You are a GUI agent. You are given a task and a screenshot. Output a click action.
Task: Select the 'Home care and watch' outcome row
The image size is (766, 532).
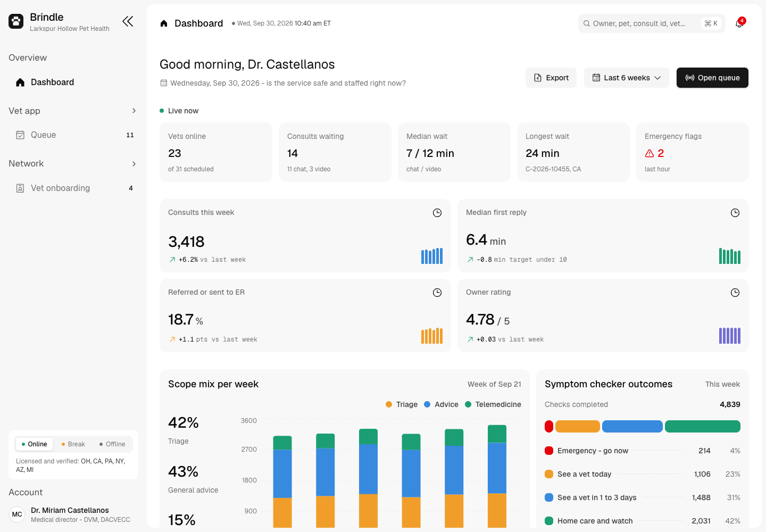pos(643,521)
